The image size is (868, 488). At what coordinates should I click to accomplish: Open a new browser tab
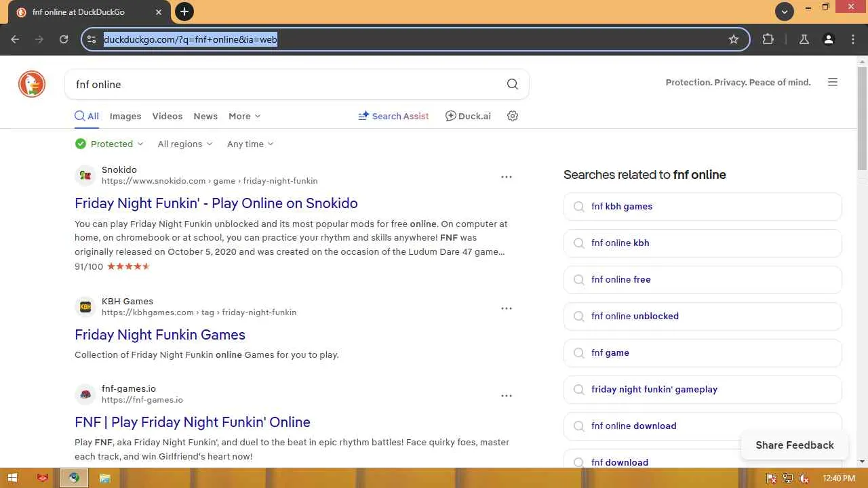184,12
